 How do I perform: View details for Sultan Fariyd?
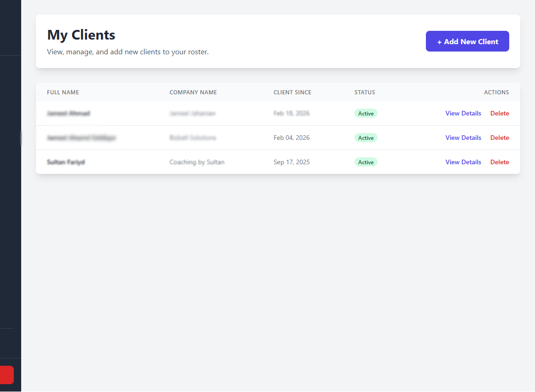[x=463, y=162]
